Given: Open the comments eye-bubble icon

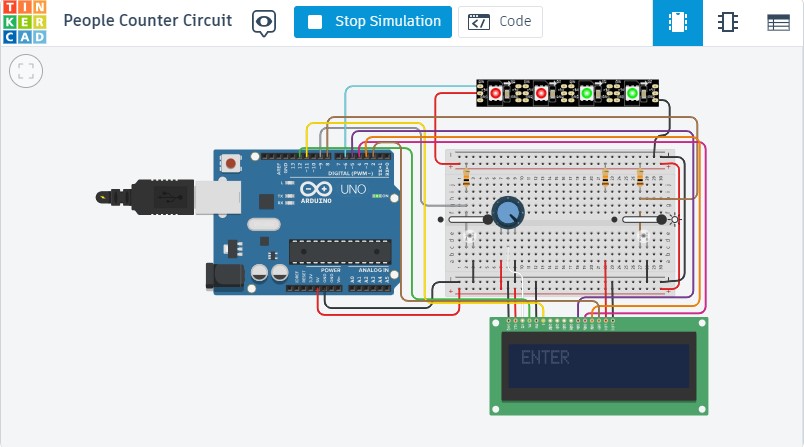Looking at the screenshot, I should (264, 22).
